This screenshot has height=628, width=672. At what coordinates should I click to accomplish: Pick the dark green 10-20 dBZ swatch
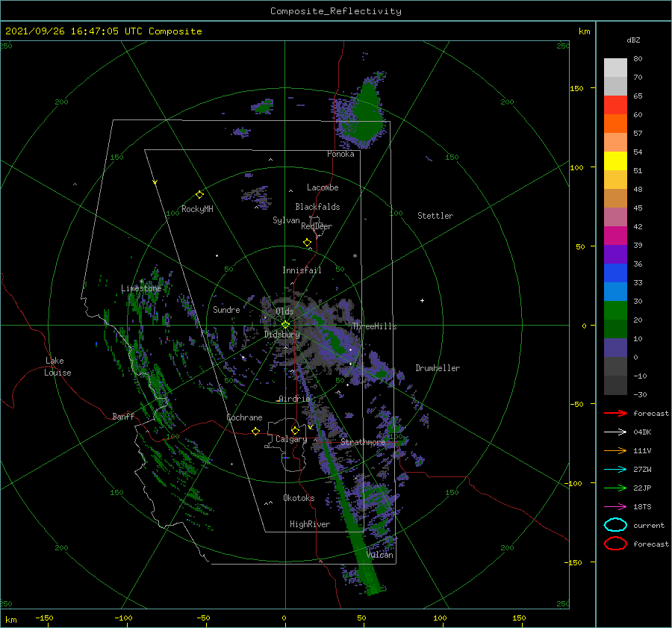pos(615,329)
